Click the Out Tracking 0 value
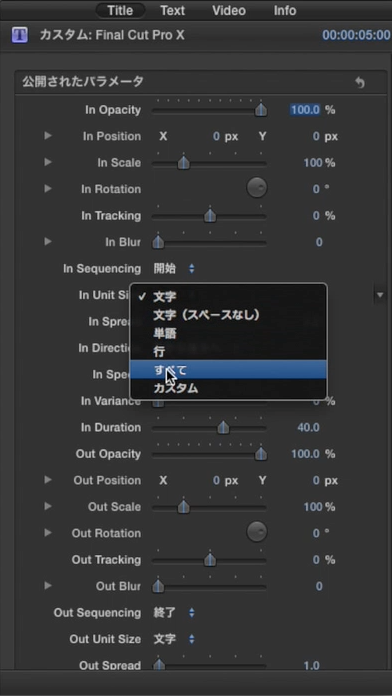This screenshot has width=392, height=696. 316,560
